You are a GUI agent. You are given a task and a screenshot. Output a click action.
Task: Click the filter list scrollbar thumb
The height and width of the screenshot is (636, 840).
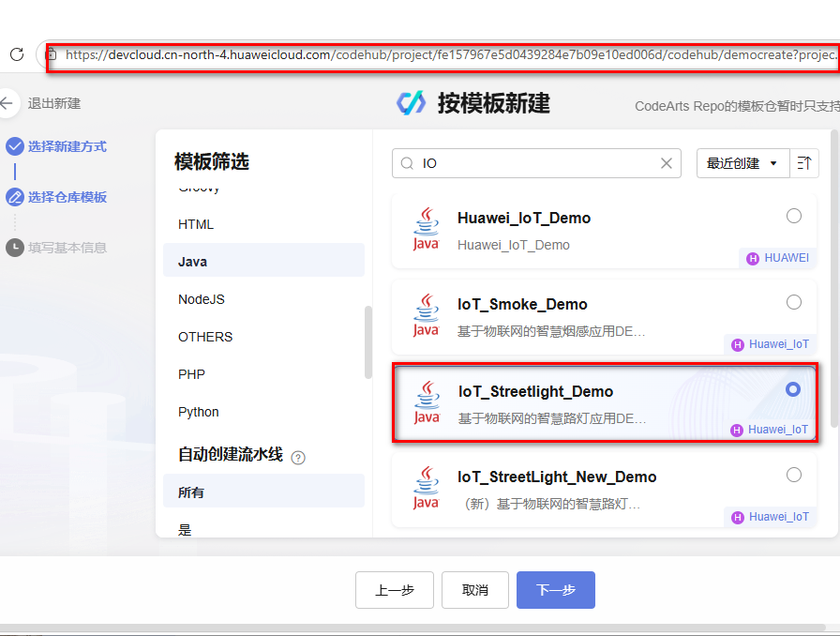pyautogui.click(x=368, y=342)
